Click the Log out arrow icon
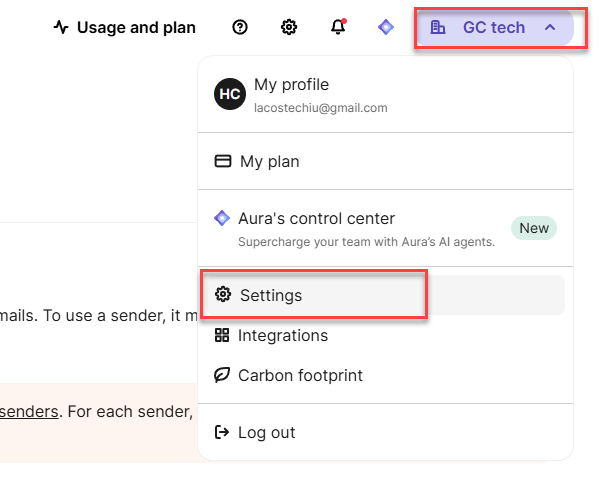601x494 pixels. pyautogui.click(x=222, y=433)
